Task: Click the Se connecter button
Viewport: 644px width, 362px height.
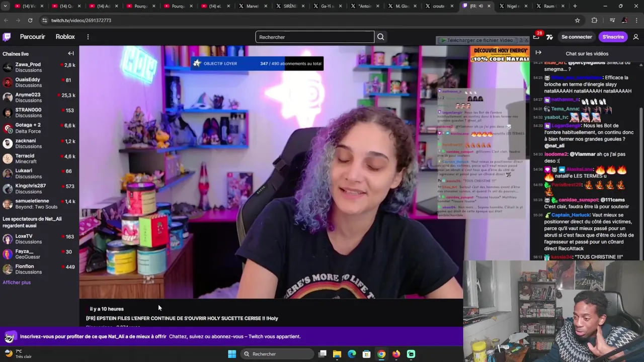Action: 577,37
